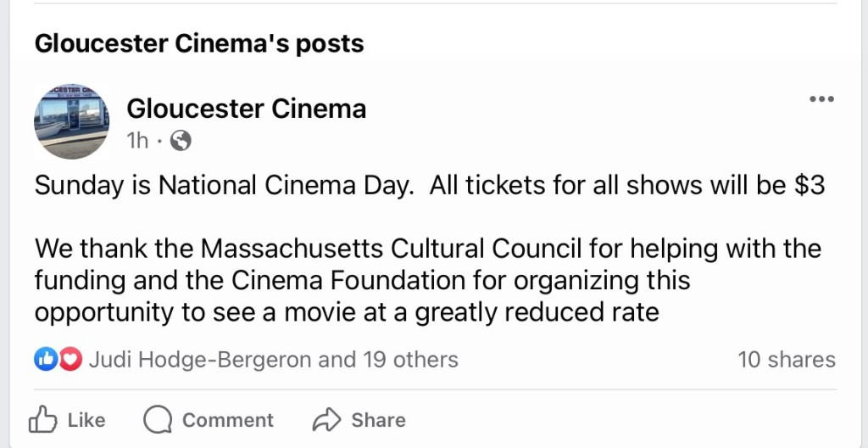Screen dimensions: 868x448
Task: Click the speech bubble Comment icon
Action: 158,419
